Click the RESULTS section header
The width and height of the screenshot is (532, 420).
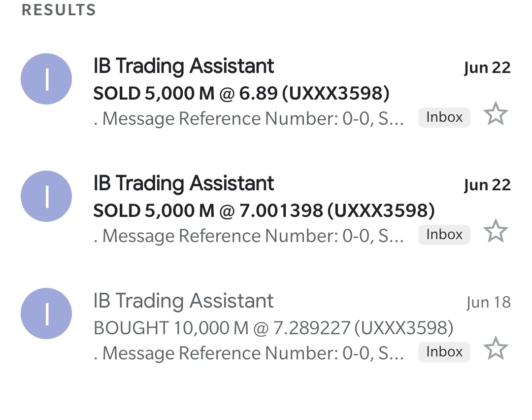(x=59, y=10)
